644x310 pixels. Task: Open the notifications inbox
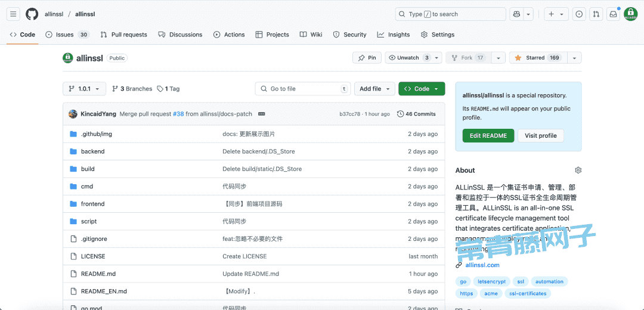tap(613, 14)
